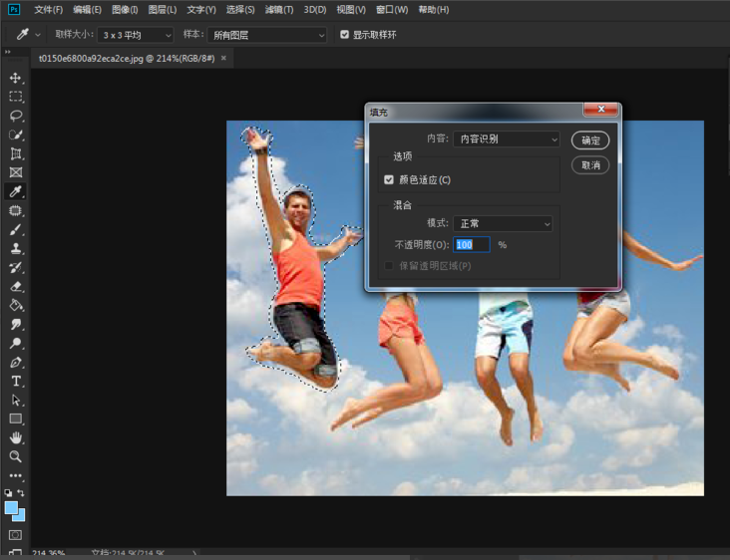The height and width of the screenshot is (560, 730).
Task: Open the 样本 dropdown showing 所有图层
Action: click(267, 35)
